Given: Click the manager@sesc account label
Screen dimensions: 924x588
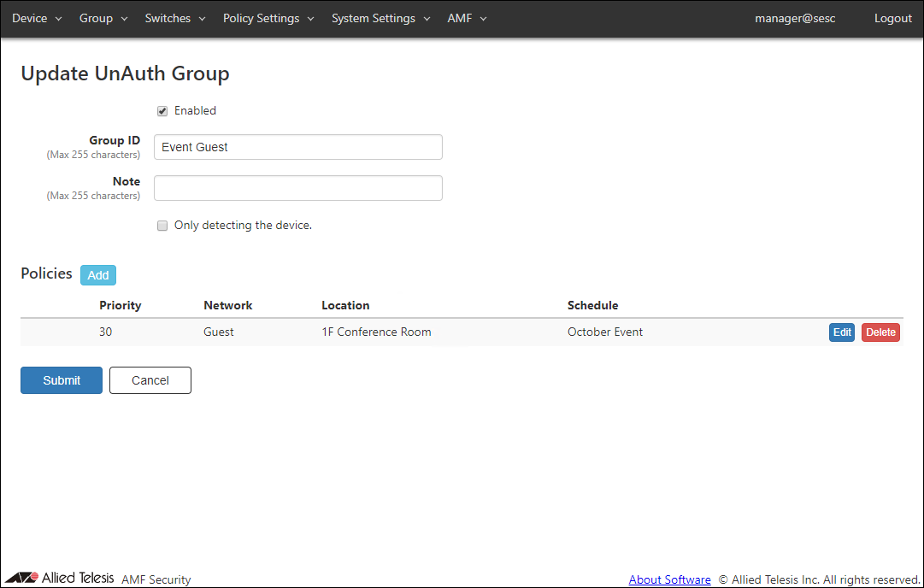Looking at the screenshot, I should (795, 18).
